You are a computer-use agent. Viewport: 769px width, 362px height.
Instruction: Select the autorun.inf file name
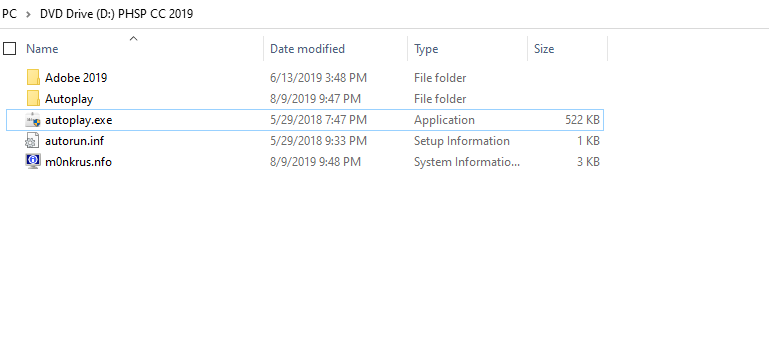75,141
